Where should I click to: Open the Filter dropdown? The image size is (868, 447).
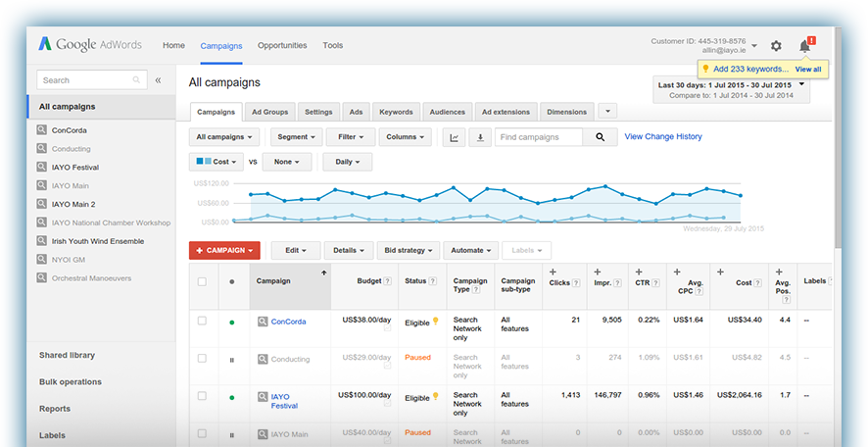click(351, 137)
